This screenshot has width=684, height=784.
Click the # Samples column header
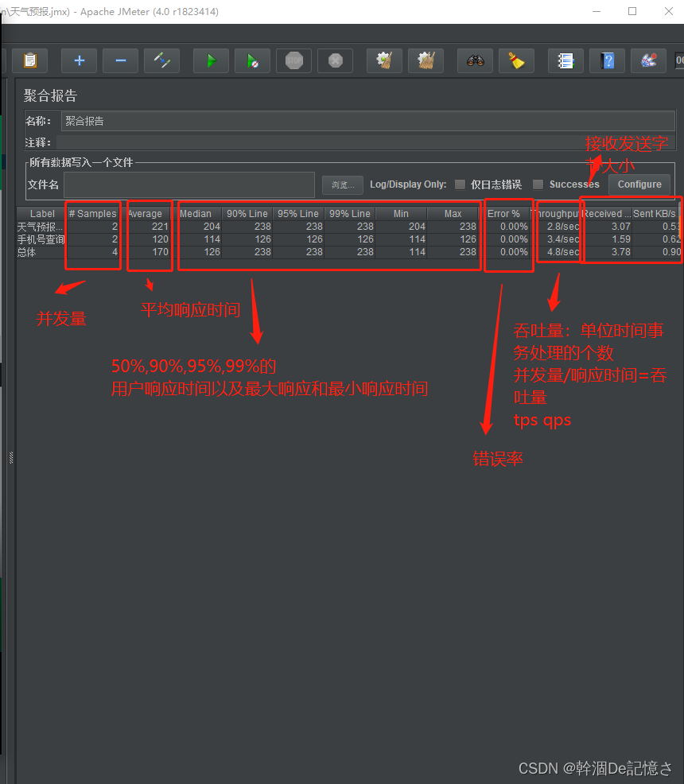click(x=92, y=214)
